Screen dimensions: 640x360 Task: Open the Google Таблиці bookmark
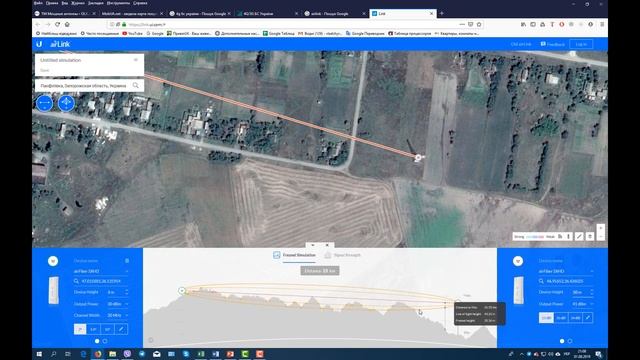pyautogui.click(x=279, y=33)
